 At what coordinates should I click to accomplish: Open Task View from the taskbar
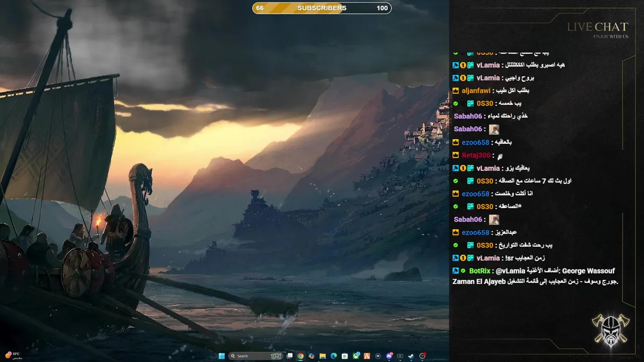(x=289, y=356)
